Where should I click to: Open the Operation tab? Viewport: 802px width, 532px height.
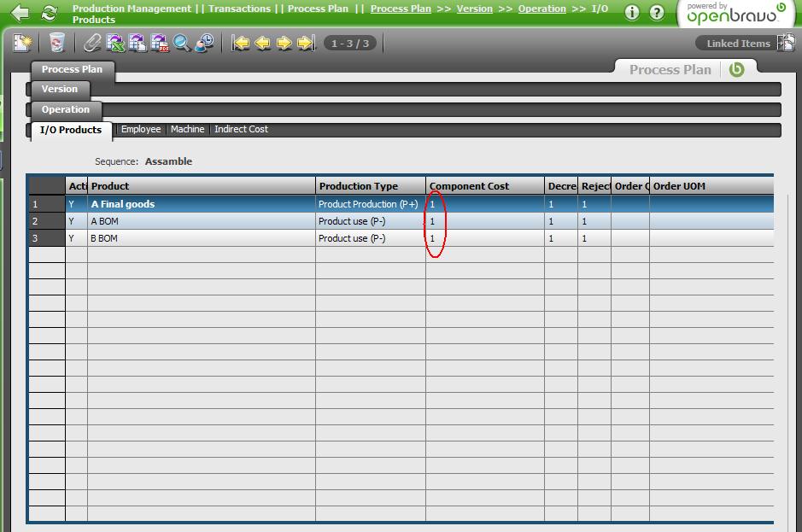(66, 110)
